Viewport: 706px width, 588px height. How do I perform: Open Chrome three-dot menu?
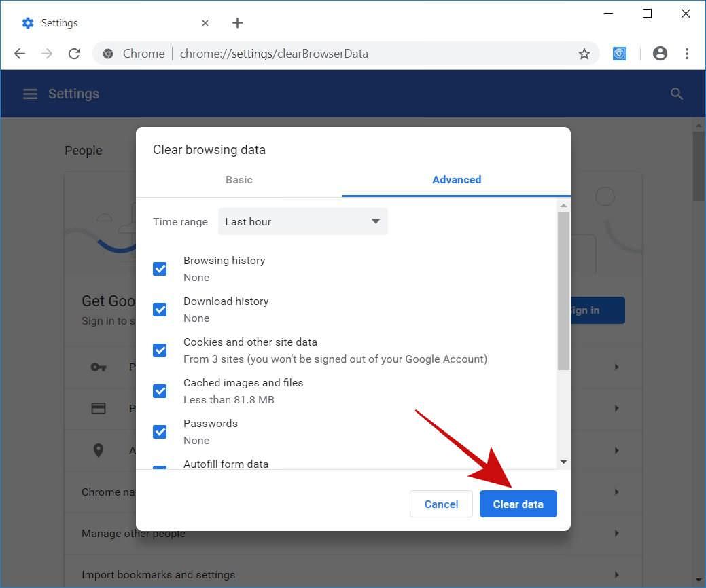coord(687,54)
